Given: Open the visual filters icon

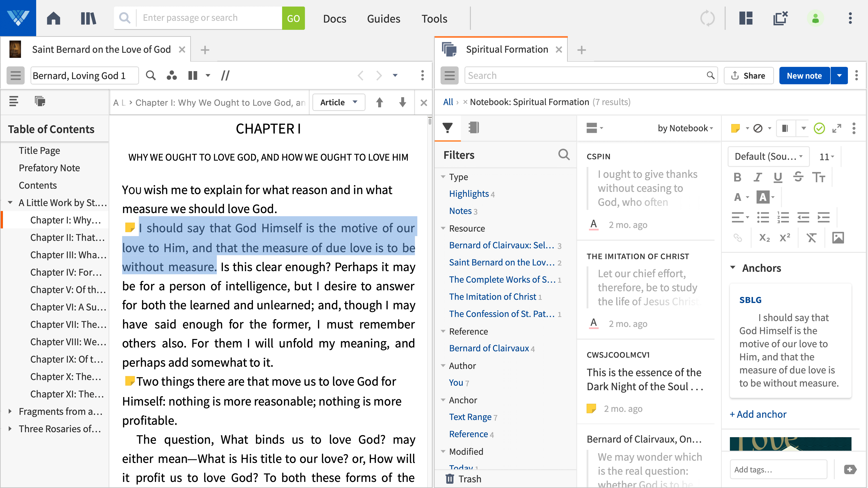Looking at the screenshot, I should [x=172, y=75].
